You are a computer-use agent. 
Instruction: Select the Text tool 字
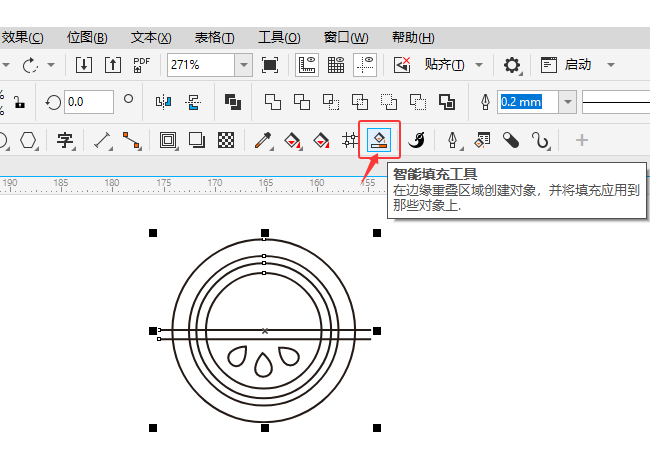(65, 140)
